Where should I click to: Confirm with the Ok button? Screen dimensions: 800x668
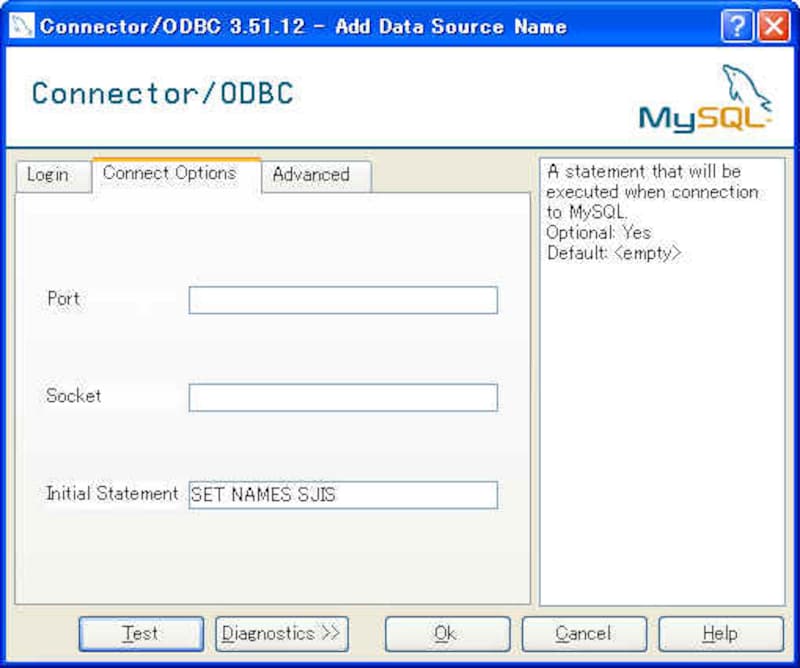pos(446,633)
